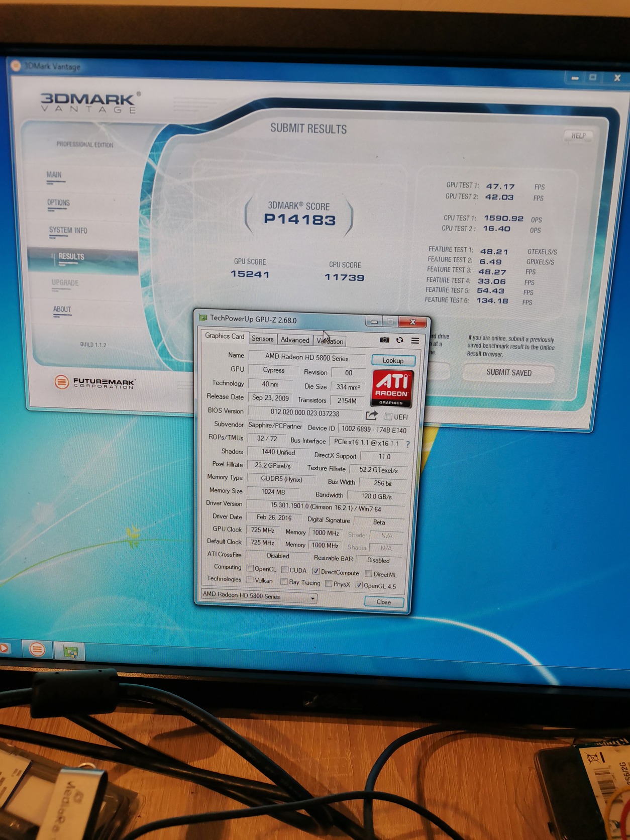Click GPU Test 1 value 47.17
The width and height of the screenshot is (630, 840).
point(500,186)
